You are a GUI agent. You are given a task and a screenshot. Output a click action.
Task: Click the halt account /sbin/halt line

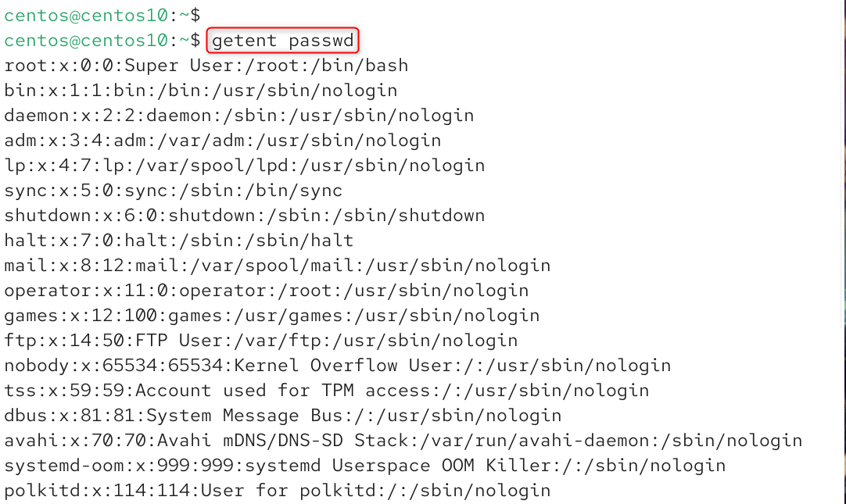coord(178,241)
